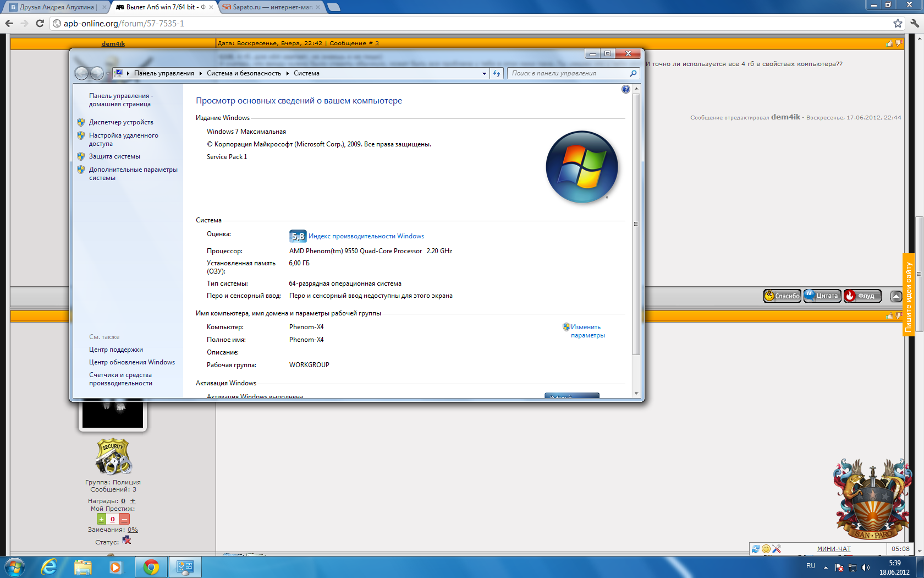Screen dimensions: 924x578
Task: Open Internet Explorer from the taskbar
Action: click(49, 566)
